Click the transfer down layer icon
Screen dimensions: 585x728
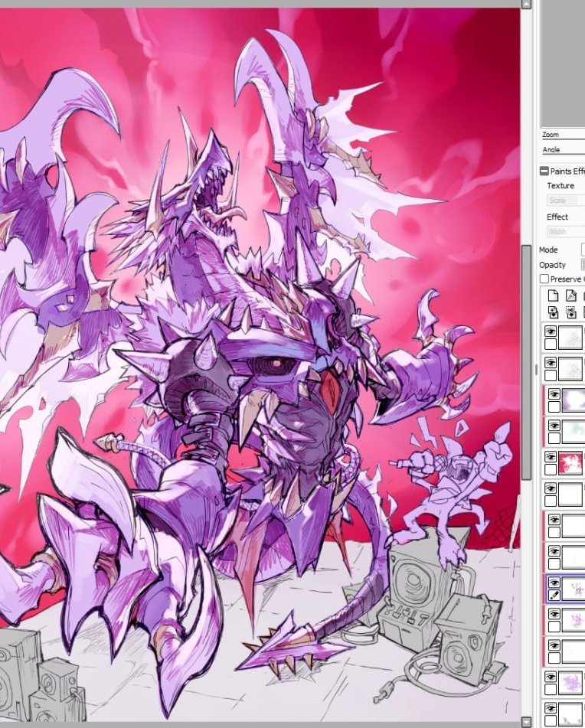pyautogui.click(x=553, y=312)
